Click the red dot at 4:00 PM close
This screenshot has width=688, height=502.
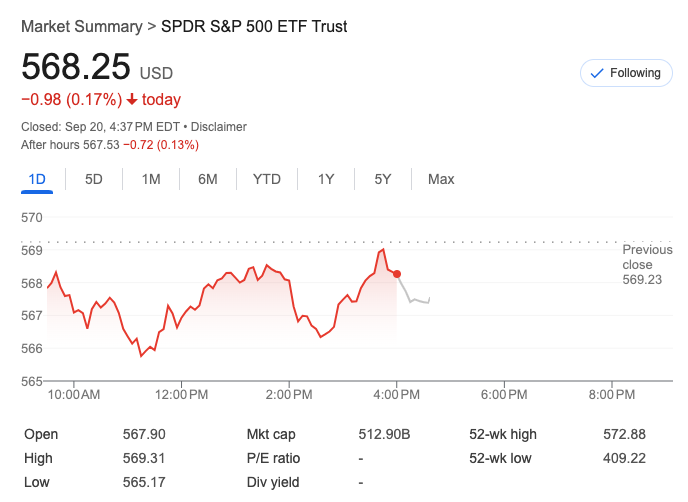398,274
